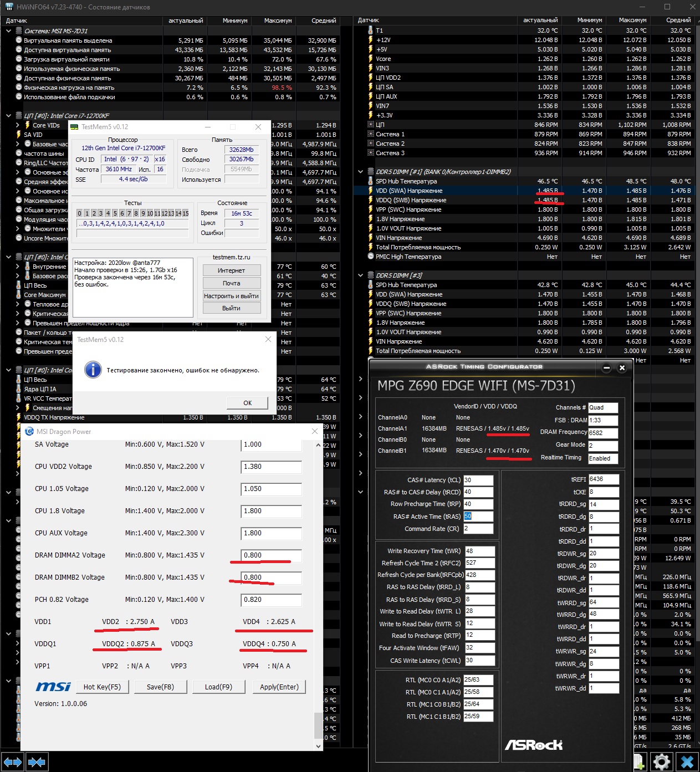The height and width of the screenshot is (772, 700).
Task: Click the CAS# Latency (tCL) field
Action: click(x=478, y=480)
